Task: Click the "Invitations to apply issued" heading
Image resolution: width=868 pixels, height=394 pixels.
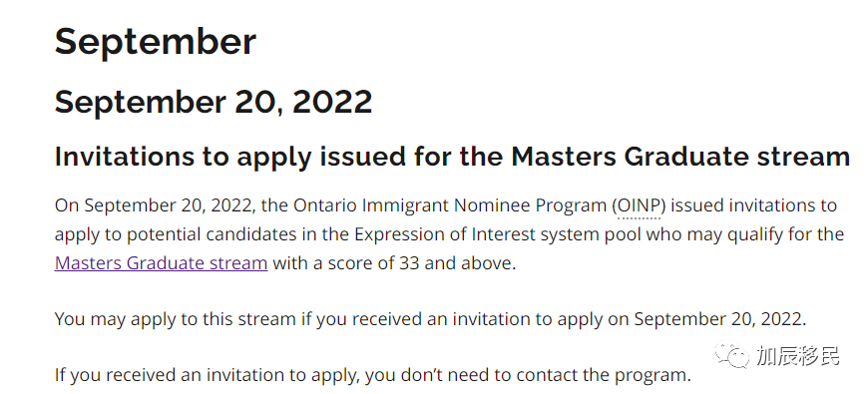Action: click(x=452, y=158)
